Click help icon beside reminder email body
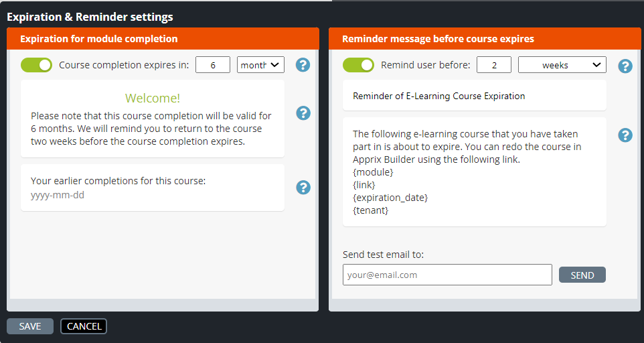Screen dimensions: 644x343 coord(625,135)
